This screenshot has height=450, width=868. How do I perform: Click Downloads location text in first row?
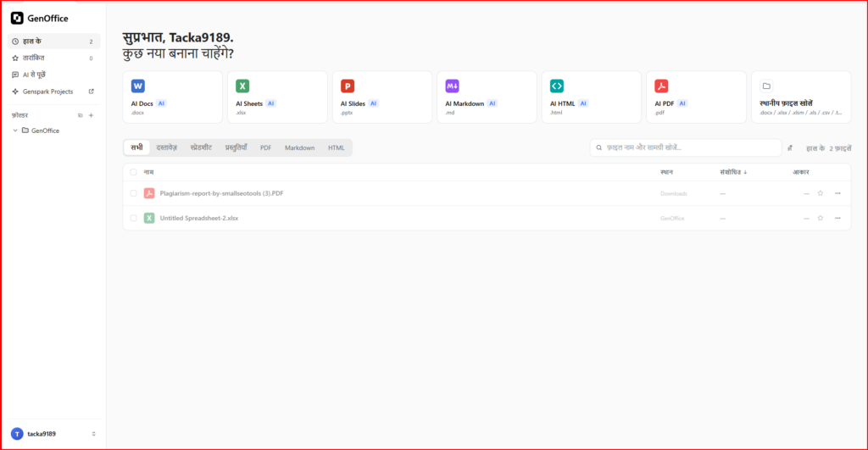[674, 194]
